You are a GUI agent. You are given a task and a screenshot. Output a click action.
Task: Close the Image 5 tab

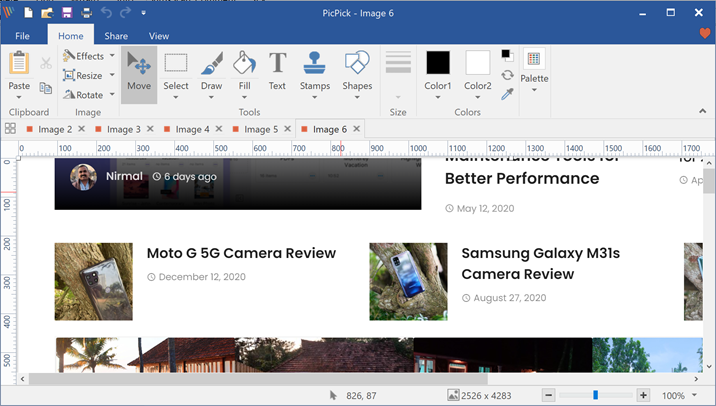point(287,129)
